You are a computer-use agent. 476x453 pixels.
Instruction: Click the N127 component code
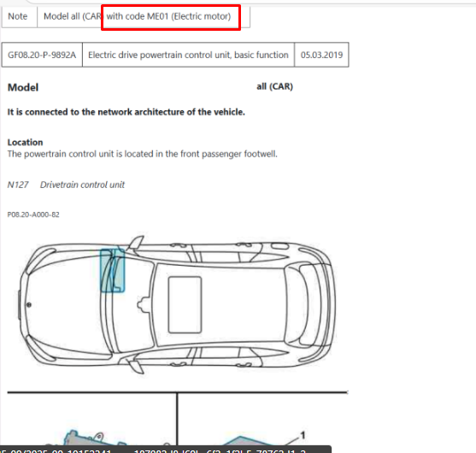[18, 185]
